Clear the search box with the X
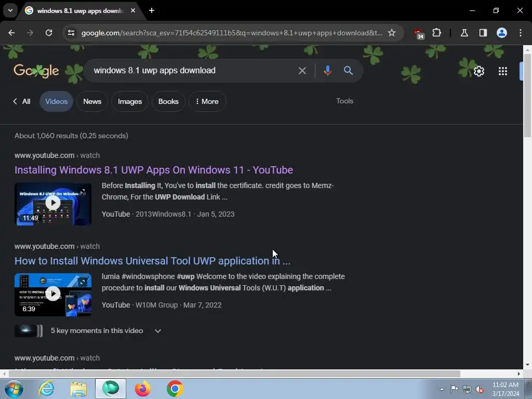This screenshot has width=532, height=399. tap(302, 71)
